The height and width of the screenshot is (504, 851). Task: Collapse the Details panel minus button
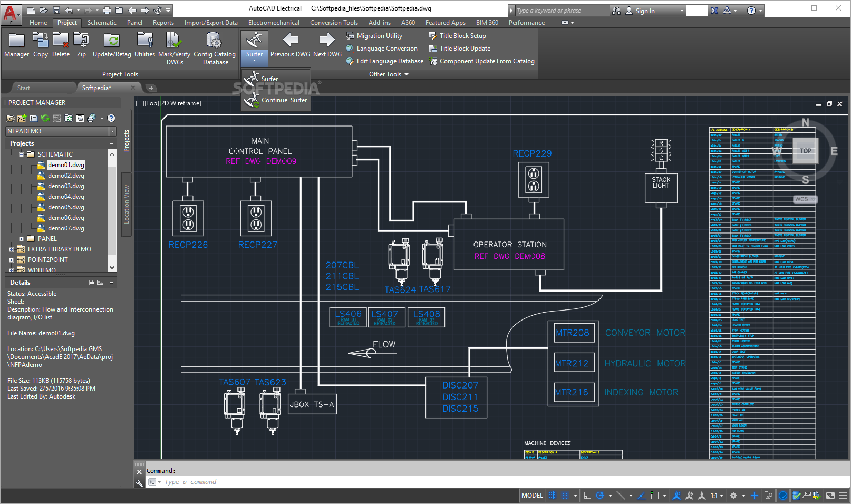click(x=112, y=283)
